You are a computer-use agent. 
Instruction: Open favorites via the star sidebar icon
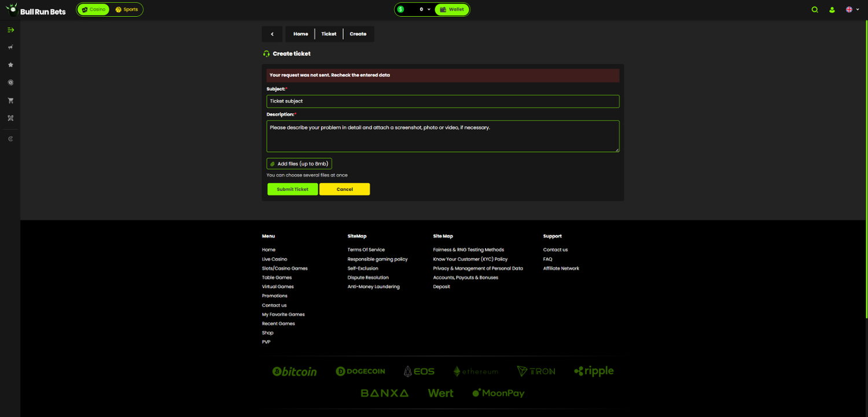[x=10, y=65]
